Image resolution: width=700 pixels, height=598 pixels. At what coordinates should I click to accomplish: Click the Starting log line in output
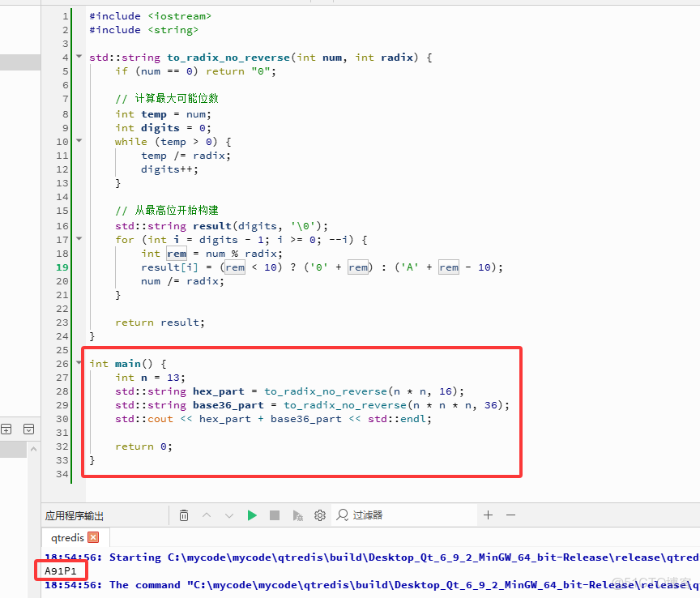click(371, 557)
